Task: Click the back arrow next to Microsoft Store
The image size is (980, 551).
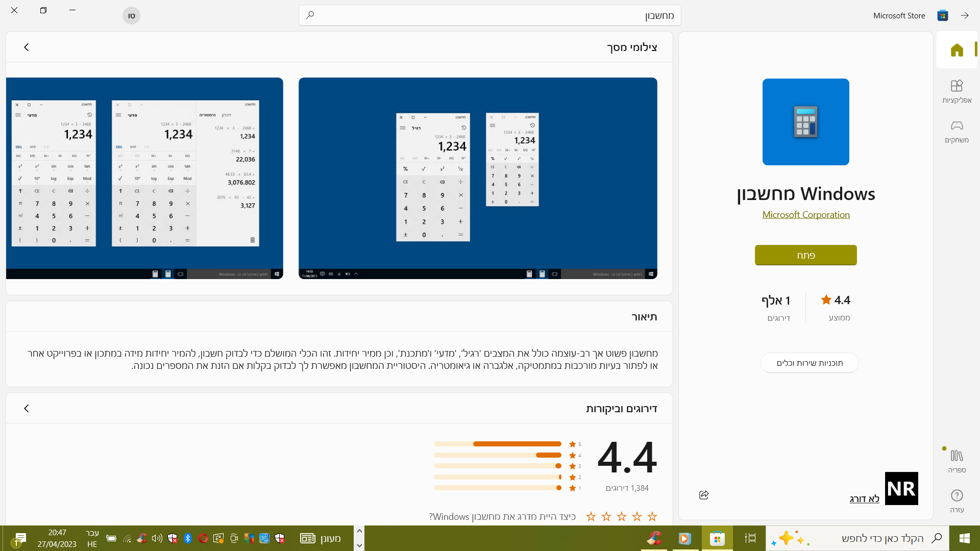Action: 964,15
